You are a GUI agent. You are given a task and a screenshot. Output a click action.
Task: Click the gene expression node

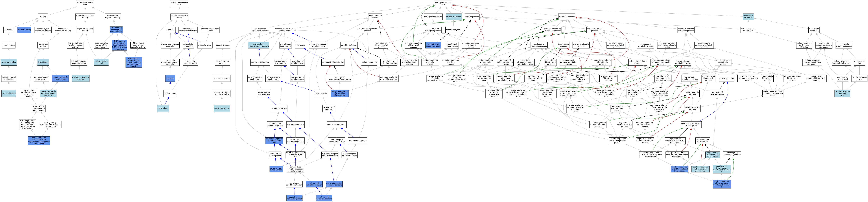[x=727, y=78]
